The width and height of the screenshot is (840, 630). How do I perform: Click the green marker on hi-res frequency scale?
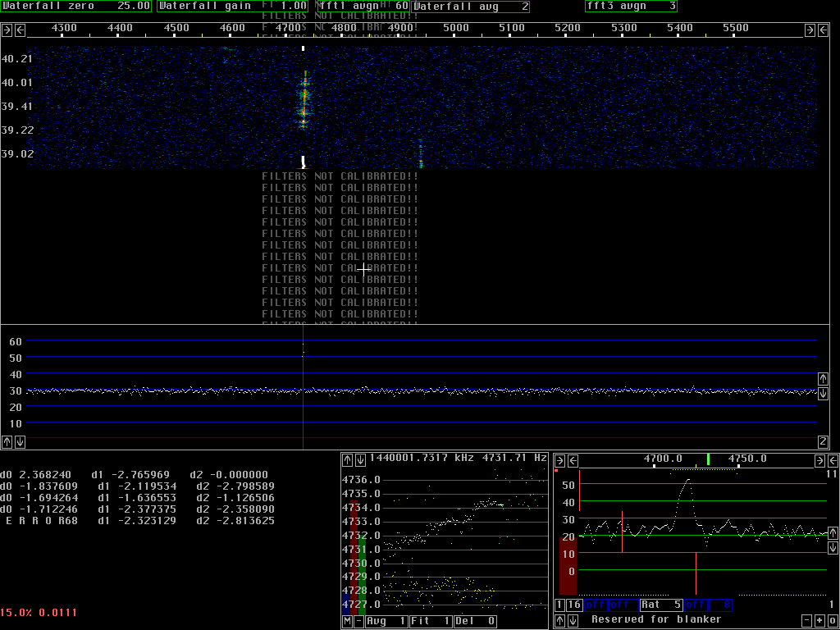click(x=708, y=459)
